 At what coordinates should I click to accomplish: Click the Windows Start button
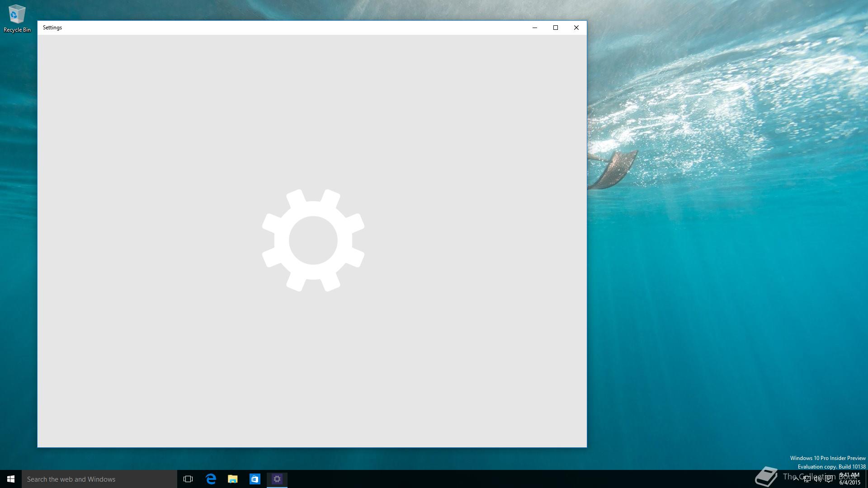(11, 479)
